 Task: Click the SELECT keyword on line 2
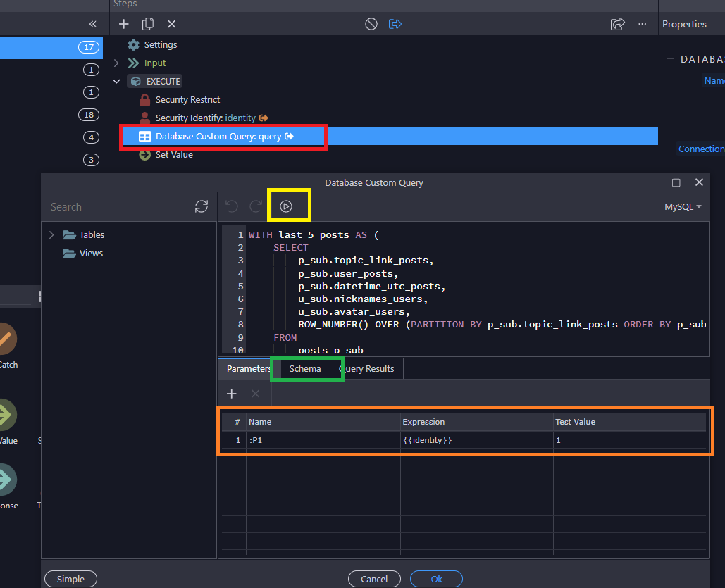pos(290,248)
